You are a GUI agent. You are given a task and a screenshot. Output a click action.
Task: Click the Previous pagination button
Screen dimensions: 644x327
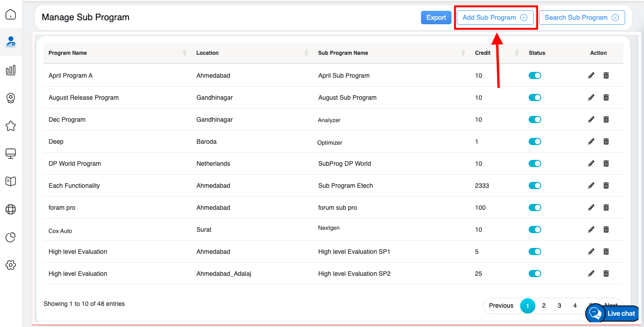[501, 305]
